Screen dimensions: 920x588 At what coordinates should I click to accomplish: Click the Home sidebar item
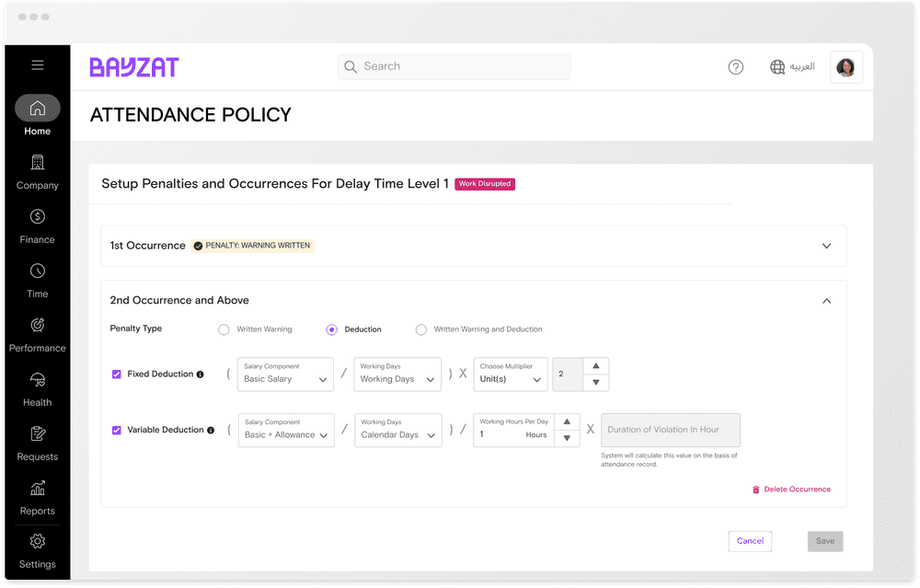(37, 112)
